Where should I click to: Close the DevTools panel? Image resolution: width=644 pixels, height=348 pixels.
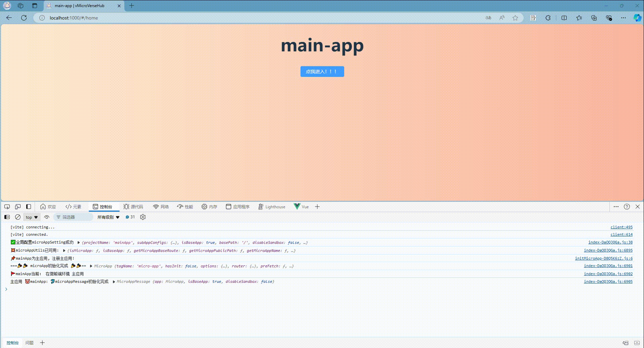638,207
